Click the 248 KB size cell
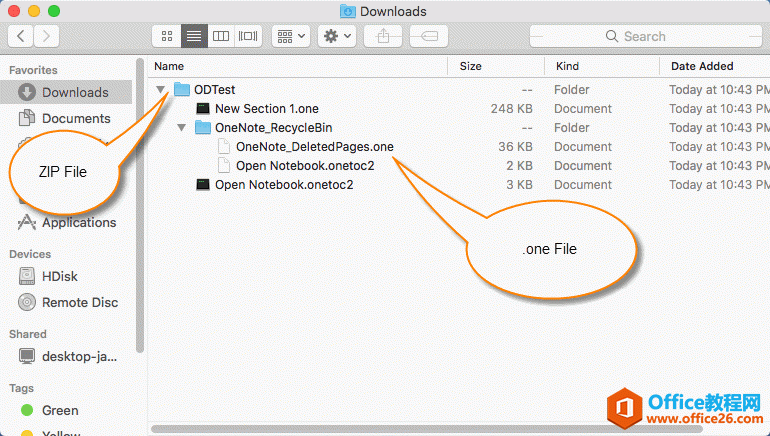This screenshot has height=436, width=770. click(x=511, y=109)
